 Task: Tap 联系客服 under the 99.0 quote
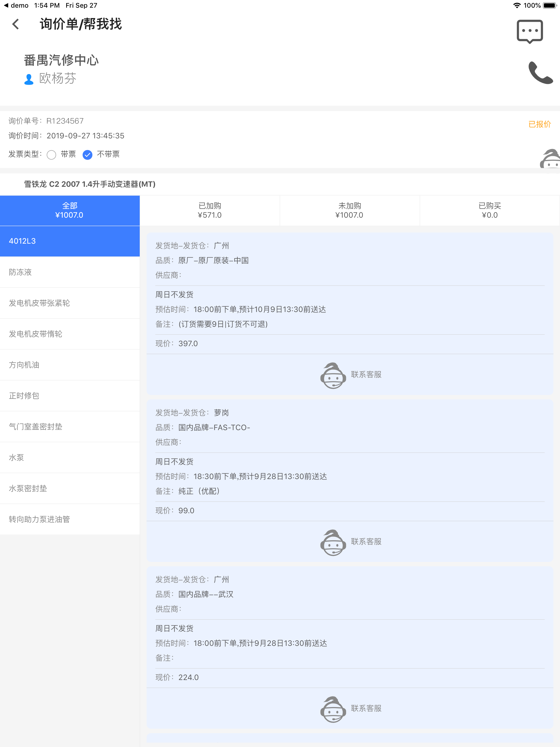[366, 541]
